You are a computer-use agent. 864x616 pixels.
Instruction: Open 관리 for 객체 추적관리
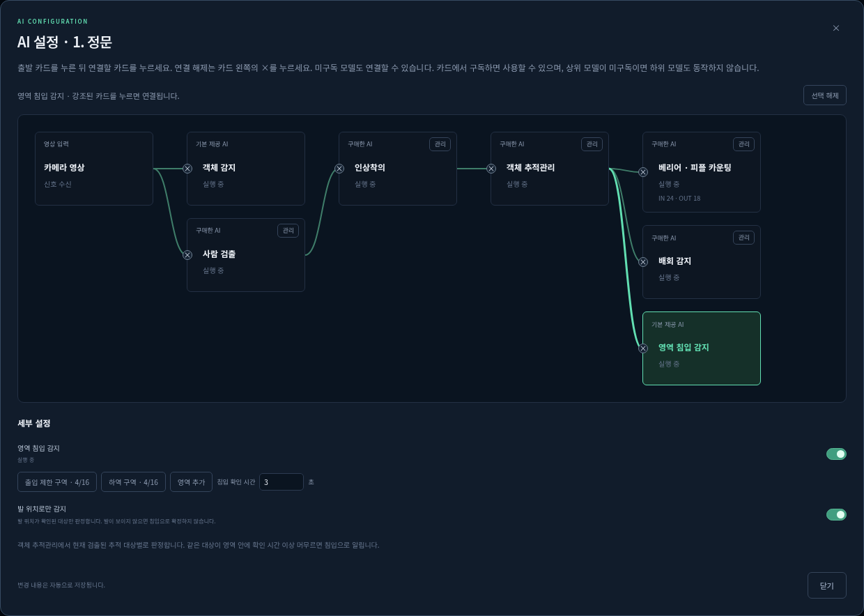592,144
